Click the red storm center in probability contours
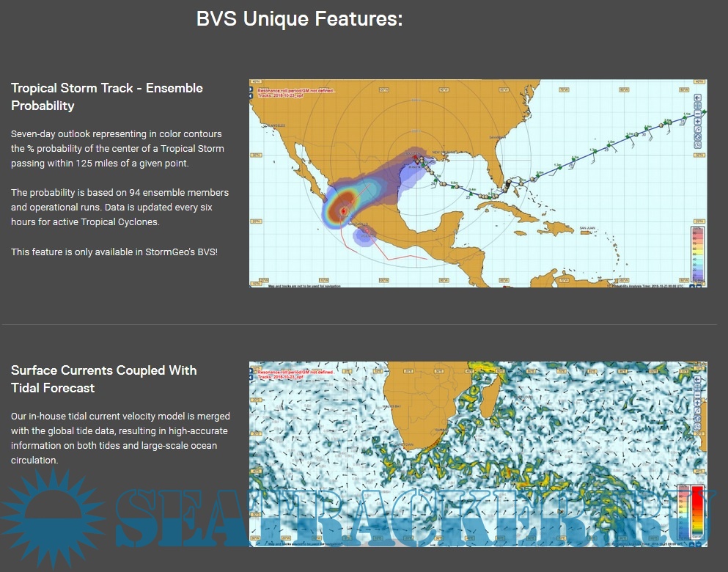Viewport: 728px width, 572px height. click(342, 210)
